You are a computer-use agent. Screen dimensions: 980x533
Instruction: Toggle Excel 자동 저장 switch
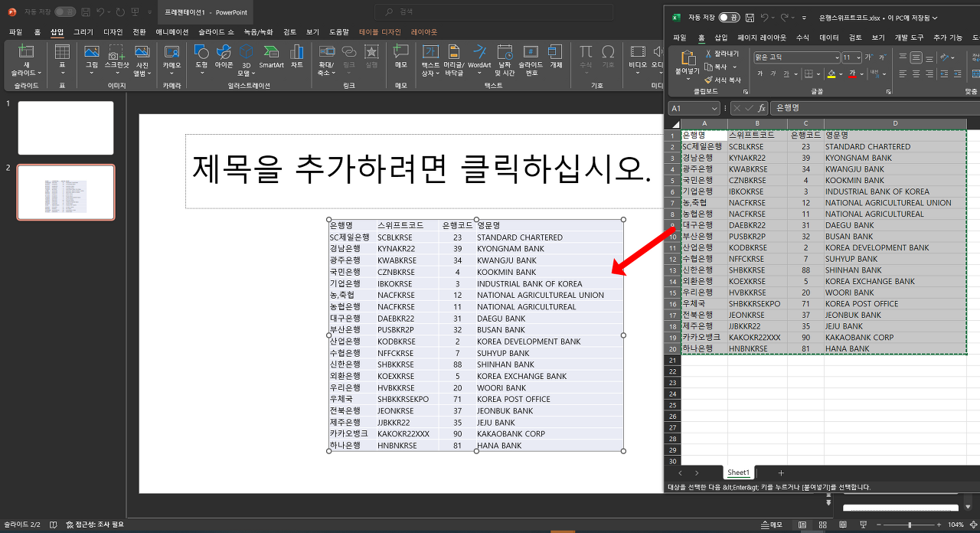click(x=730, y=18)
